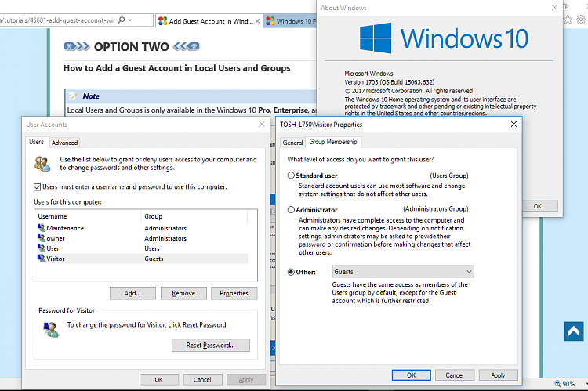The height and width of the screenshot is (391, 588).
Task: Select the Advanced tab in User Accounts
Action: pos(64,143)
